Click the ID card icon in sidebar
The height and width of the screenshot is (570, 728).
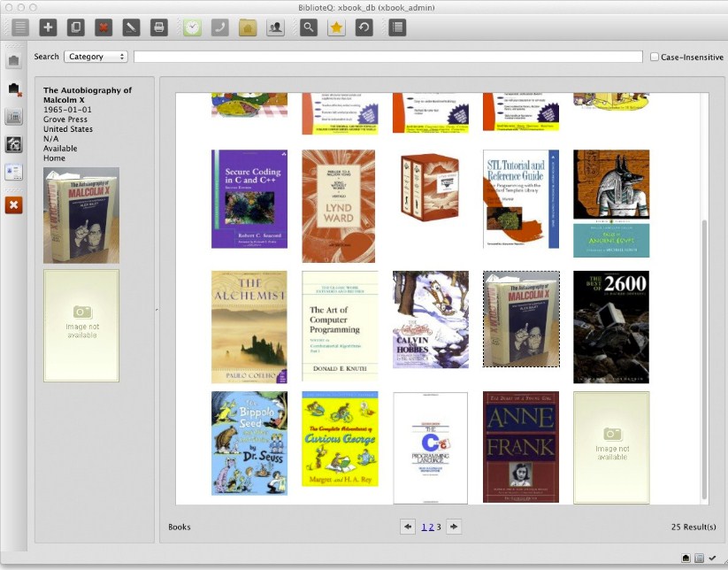click(x=13, y=172)
